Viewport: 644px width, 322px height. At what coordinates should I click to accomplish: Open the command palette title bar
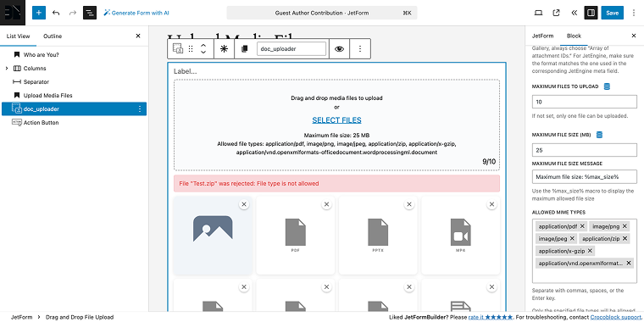(x=322, y=13)
